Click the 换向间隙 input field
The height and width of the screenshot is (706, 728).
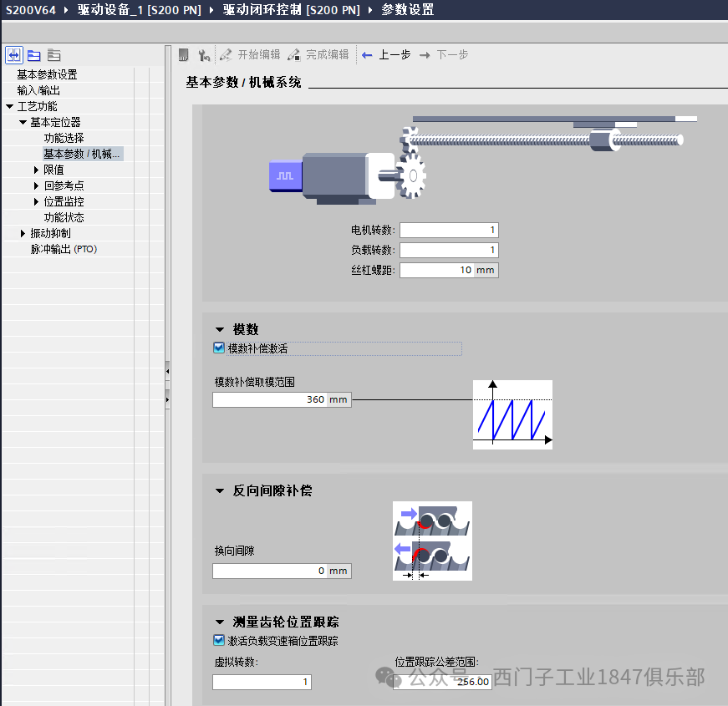click(282, 571)
